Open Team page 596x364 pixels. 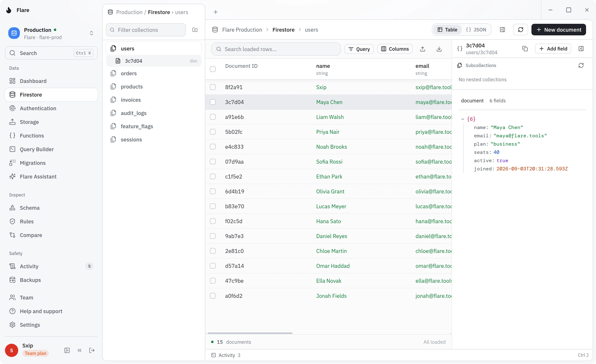[51, 298]
